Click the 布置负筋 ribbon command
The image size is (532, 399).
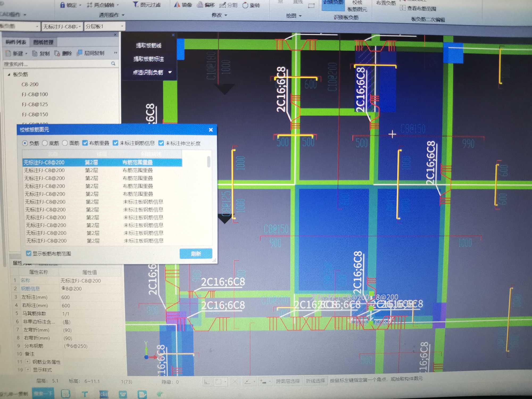tap(386, 3)
